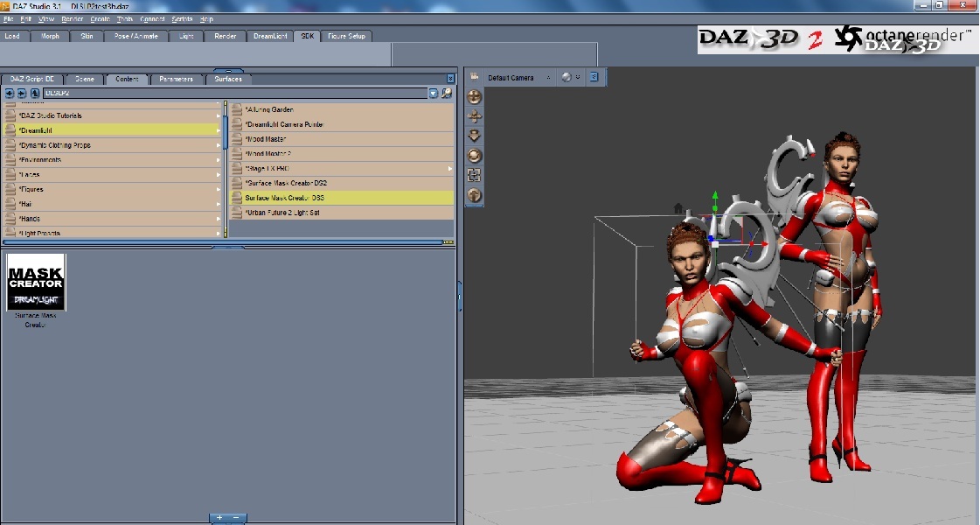Click the Surface Mask Creator DS2 folder icon

point(237,183)
